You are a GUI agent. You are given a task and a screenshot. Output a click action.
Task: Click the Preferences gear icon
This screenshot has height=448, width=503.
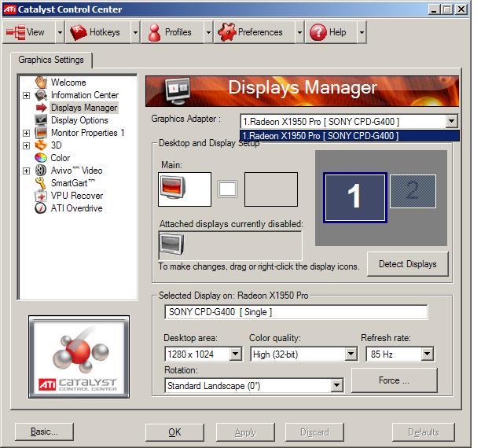pos(226,32)
